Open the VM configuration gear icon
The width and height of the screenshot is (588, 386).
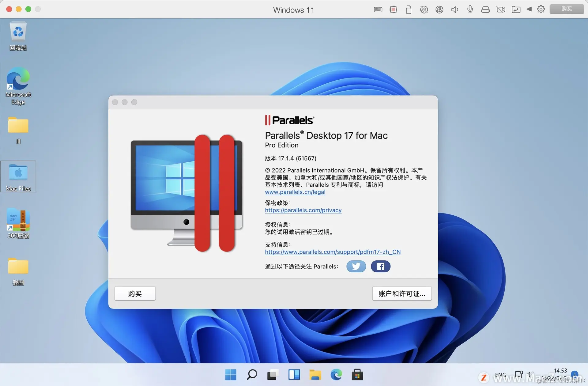(541, 9)
